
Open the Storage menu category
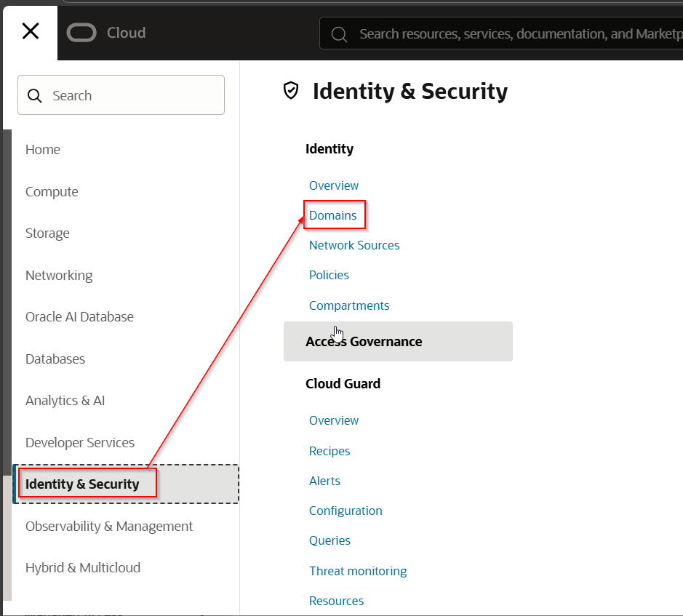pos(47,233)
